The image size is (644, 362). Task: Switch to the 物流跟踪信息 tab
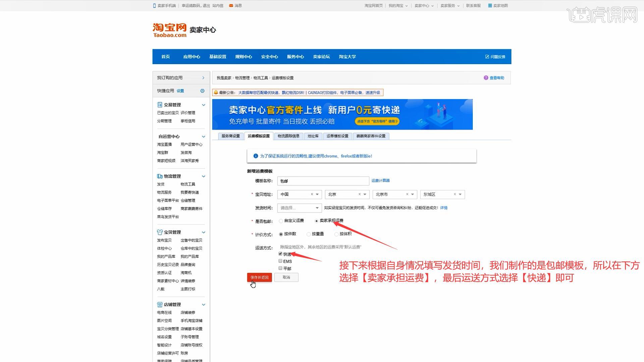click(x=288, y=136)
